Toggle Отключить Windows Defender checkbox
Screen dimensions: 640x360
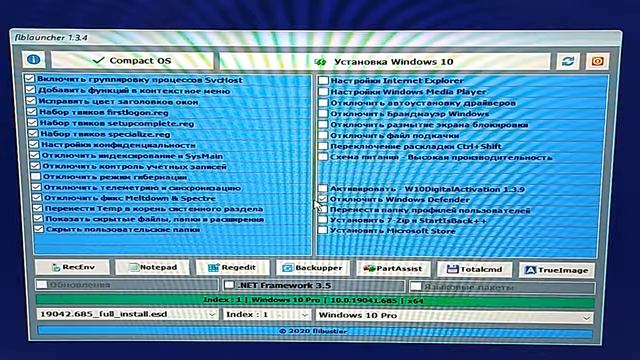pos(323,199)
